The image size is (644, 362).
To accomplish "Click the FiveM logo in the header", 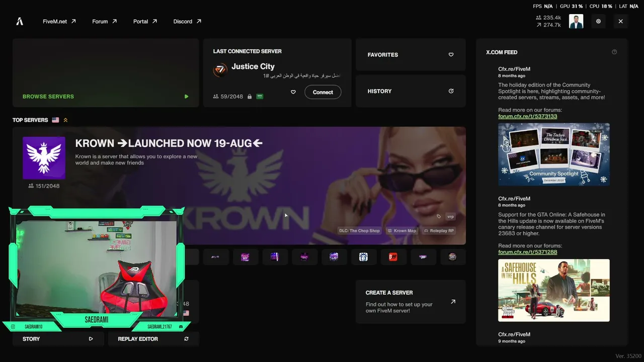I will [x=20, y=22].
